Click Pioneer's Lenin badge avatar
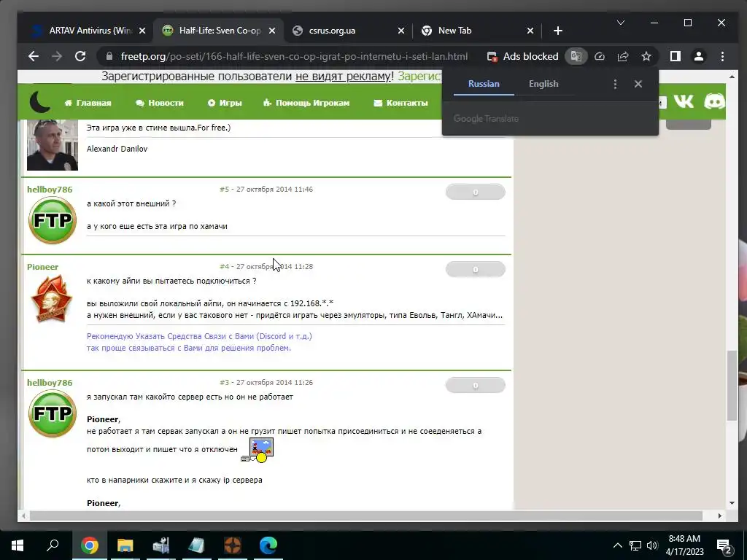 (x=51, y=299)
